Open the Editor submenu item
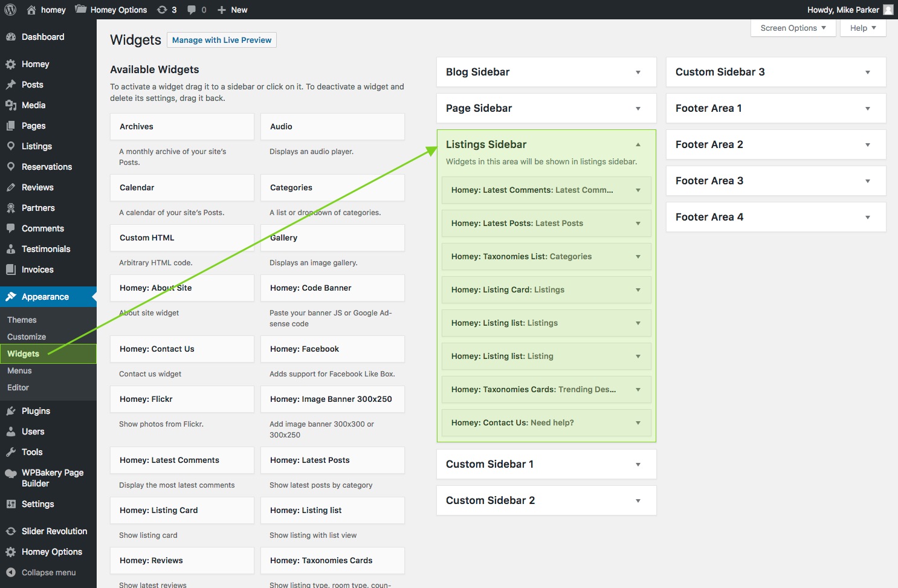This screenshot has width=898, height=588. (18, 387)
